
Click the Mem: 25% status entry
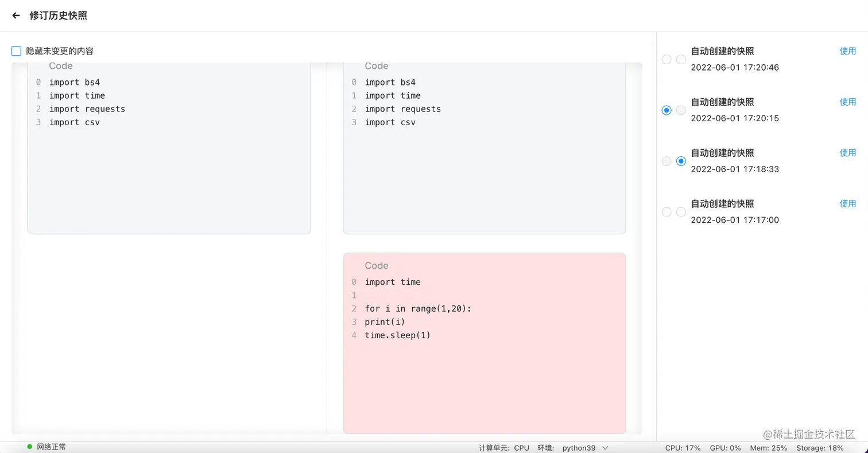coord(769,448)
